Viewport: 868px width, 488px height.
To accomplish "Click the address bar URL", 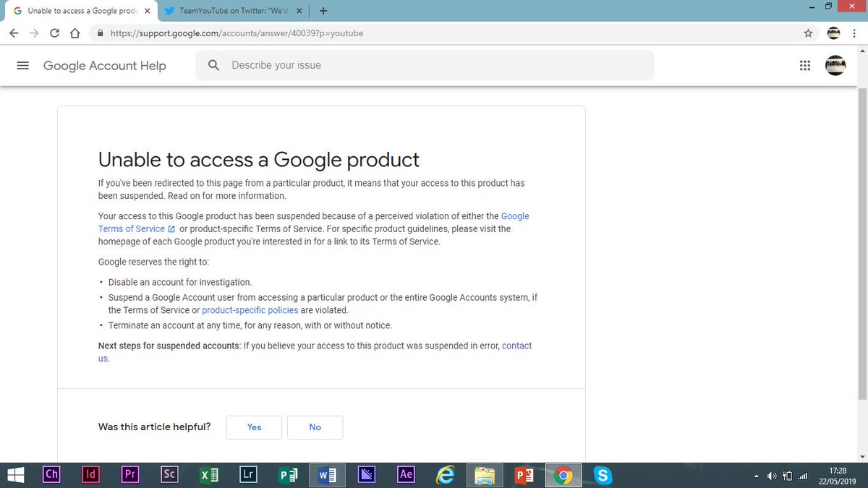I will 237,33.
